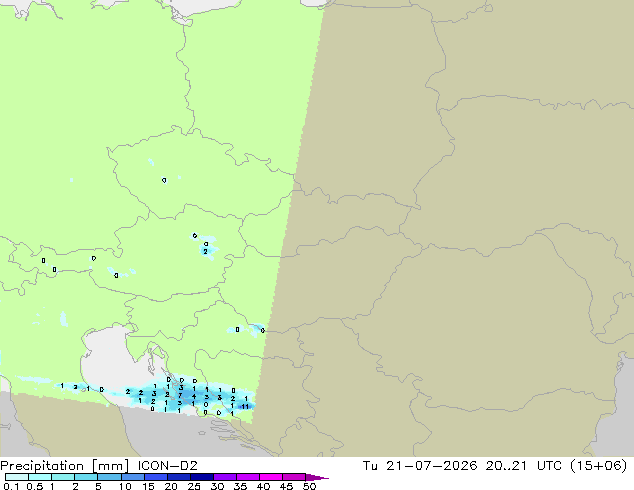
Task: Click the 40–45 mm magenta legend swatch
Action: tap(271, 477)
